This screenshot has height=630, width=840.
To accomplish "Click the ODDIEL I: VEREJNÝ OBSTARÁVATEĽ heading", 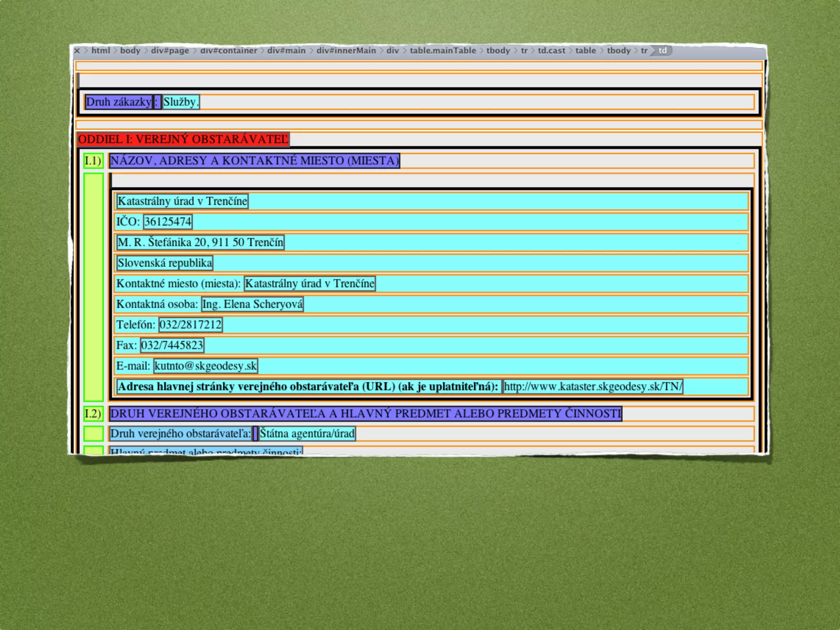I will click(183, 139).
